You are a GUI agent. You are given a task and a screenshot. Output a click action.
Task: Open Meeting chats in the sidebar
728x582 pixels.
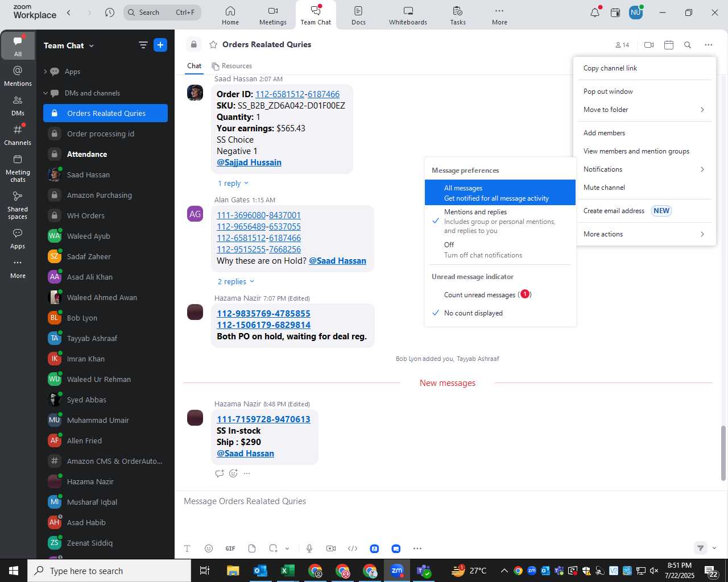tap(18, 168)
